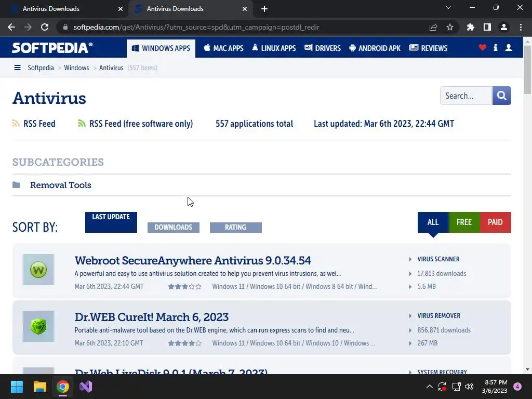The width and height of the screenshot is (532, 399).
Task: Click the Virus Scanner category link
Action: 438,259
